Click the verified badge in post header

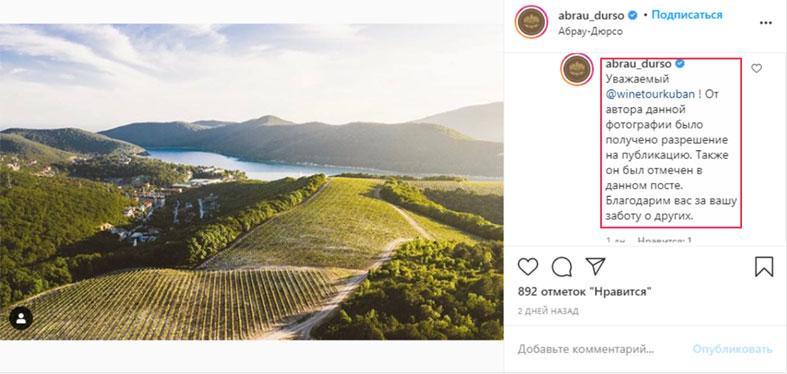[633, 16]
